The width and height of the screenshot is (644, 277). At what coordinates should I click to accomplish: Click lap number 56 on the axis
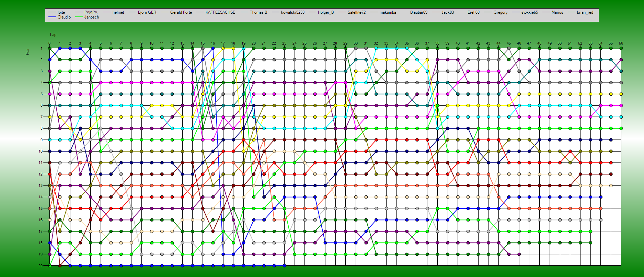pos(621,44)
